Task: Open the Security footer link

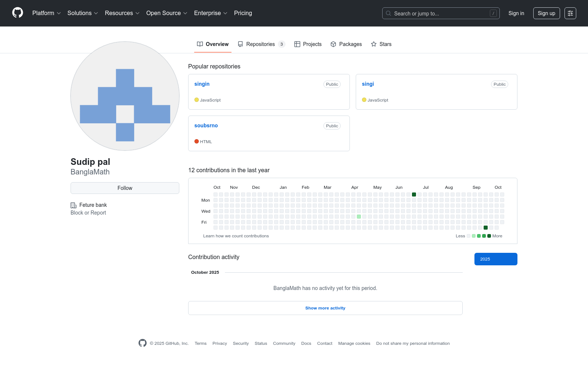Action: (241, 343)
